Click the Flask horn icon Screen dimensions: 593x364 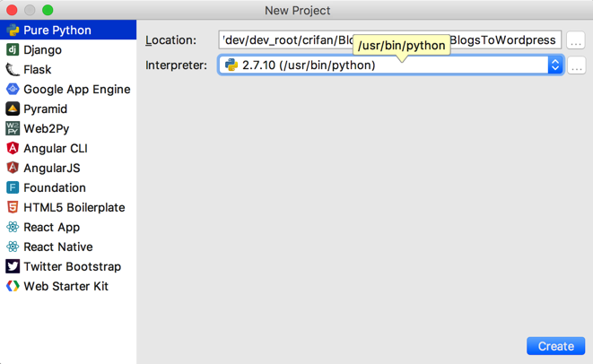(x=13, y=70)
